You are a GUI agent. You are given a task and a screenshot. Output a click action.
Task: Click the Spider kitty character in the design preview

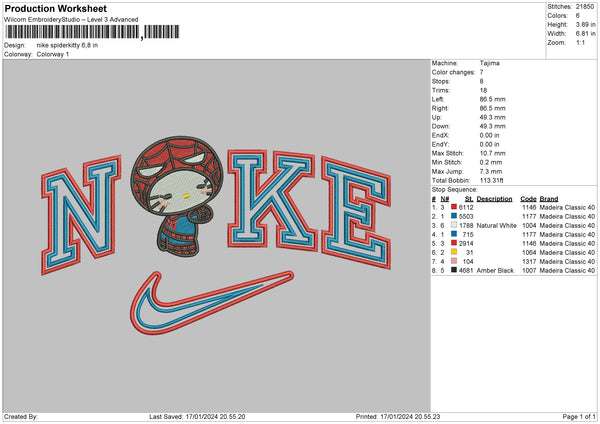176,196
